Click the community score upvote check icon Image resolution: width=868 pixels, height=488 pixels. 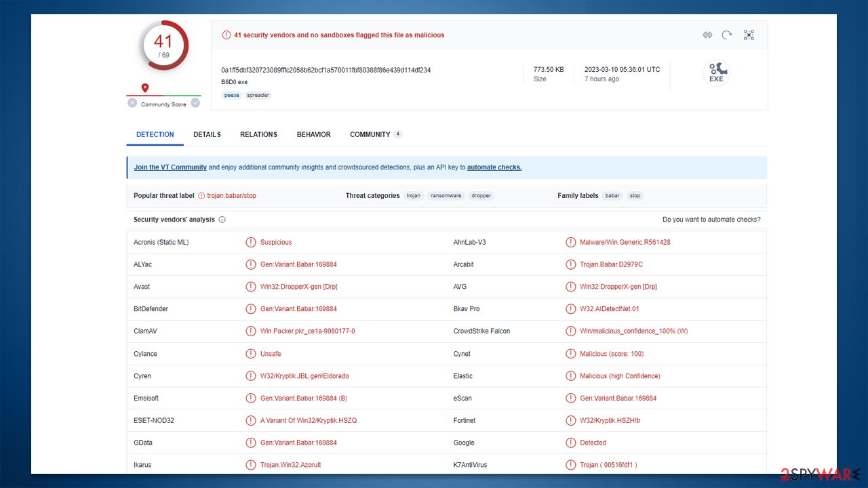[x=195, y=103]
